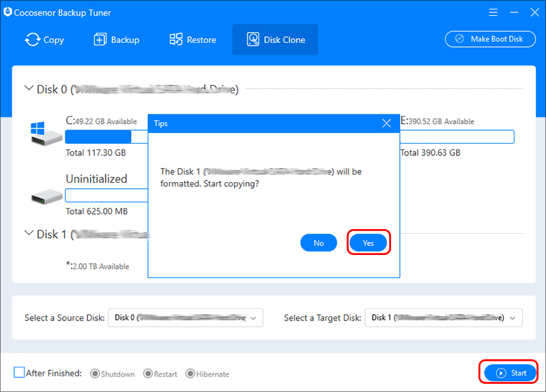The height and width of the screenshot is (392, 546).
Task: Close the Backup Tuner main window
Action: pos(535,12)
